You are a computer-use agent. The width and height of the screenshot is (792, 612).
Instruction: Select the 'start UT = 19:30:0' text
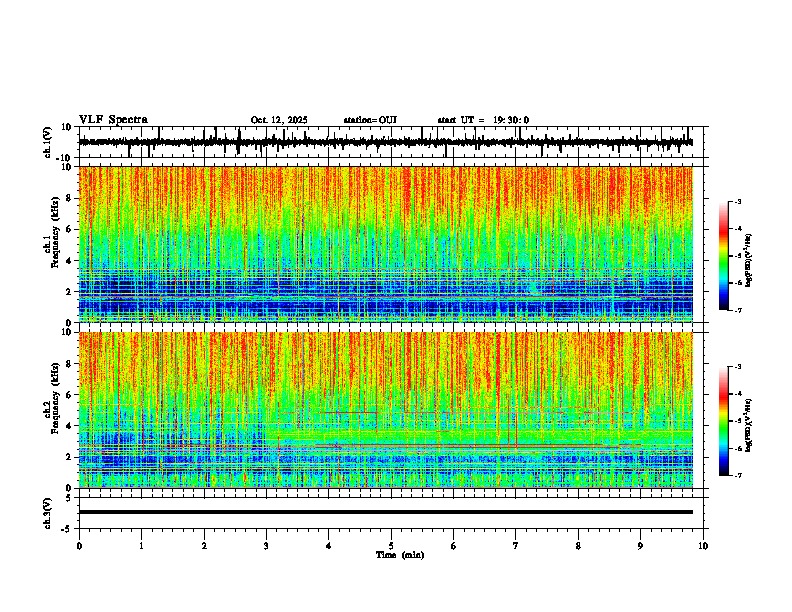tap(483, 120)
